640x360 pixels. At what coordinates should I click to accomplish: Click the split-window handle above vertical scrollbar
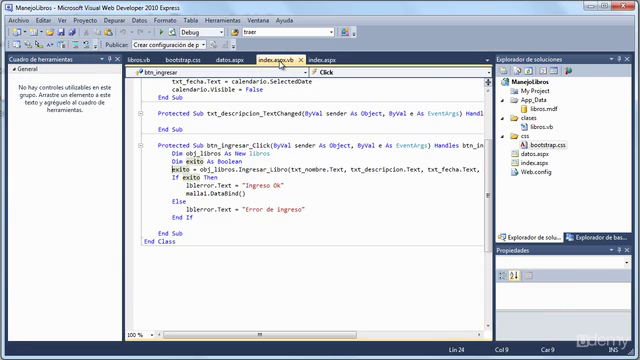pyautogui.click(x=488, y=82)
